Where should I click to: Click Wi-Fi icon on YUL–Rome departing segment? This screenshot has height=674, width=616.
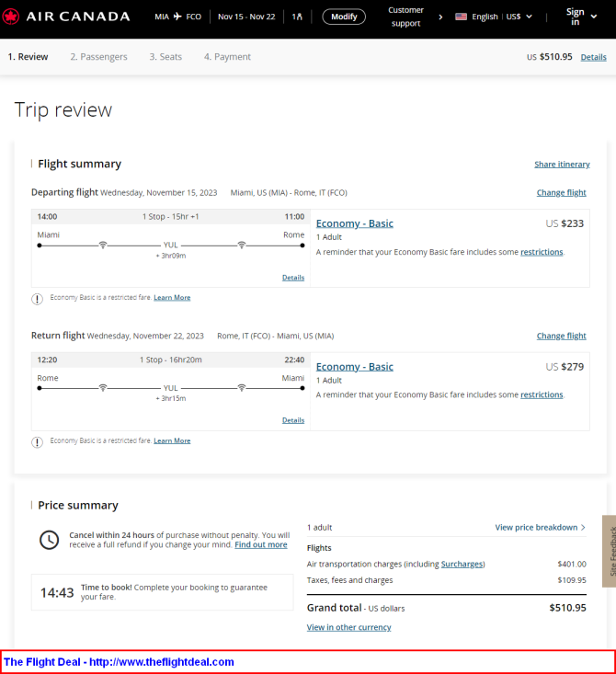click(242, 245)
